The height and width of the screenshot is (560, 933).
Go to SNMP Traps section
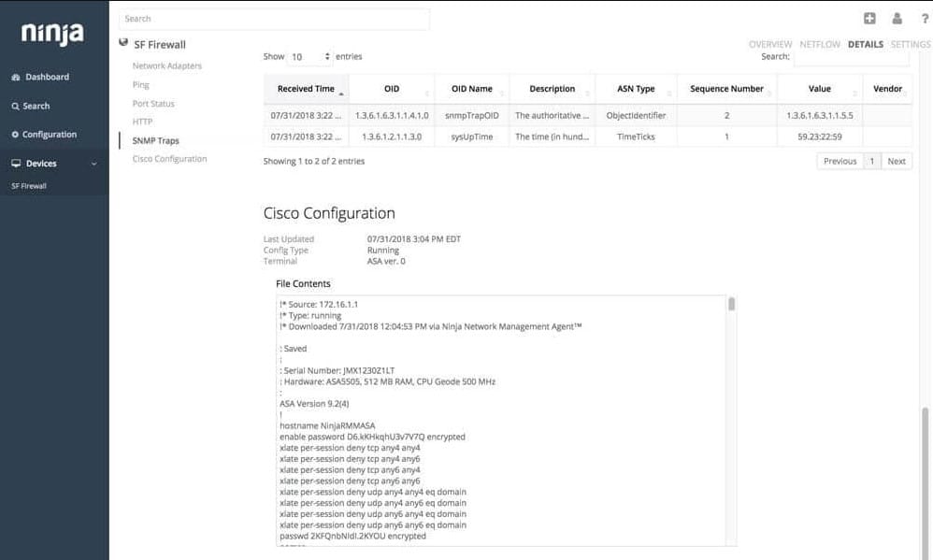point(155,140)
